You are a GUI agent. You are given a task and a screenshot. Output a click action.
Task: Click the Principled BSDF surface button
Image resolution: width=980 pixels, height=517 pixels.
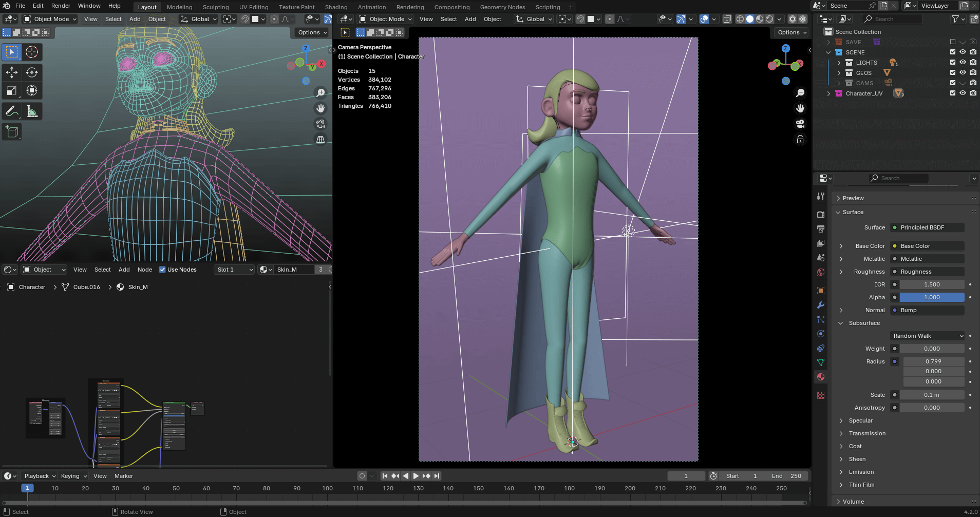point(928,227)
